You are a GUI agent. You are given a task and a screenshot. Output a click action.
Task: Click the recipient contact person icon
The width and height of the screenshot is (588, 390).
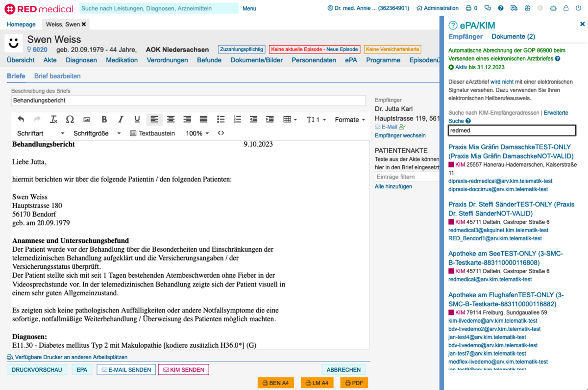tap(403, 127)
